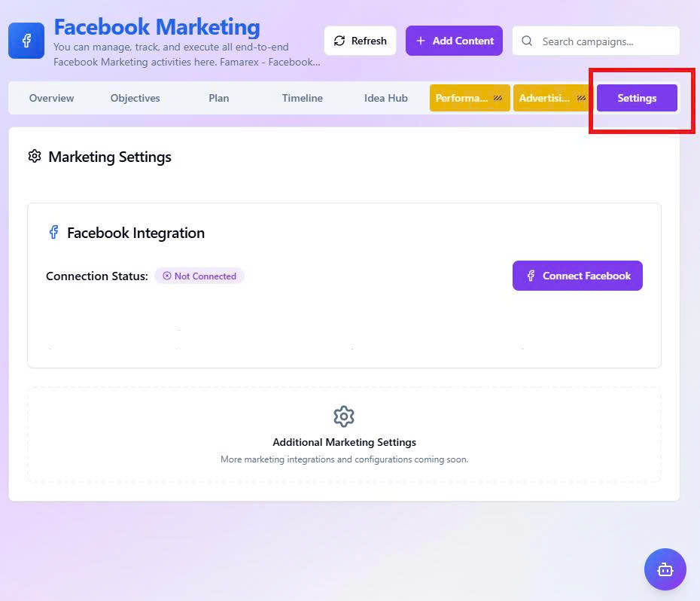Click the Marketing Settings gear icon
Screen dimensions: 700x601
[35, 157]
